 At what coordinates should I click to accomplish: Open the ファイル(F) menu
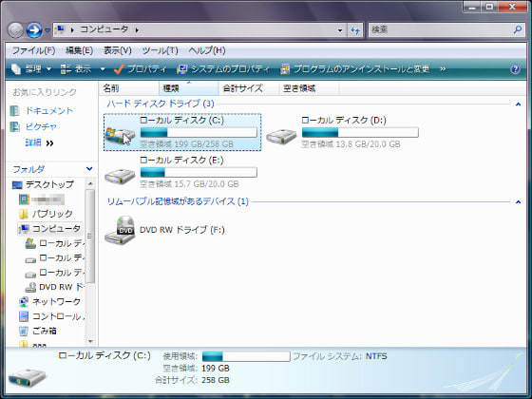[33, 50]
